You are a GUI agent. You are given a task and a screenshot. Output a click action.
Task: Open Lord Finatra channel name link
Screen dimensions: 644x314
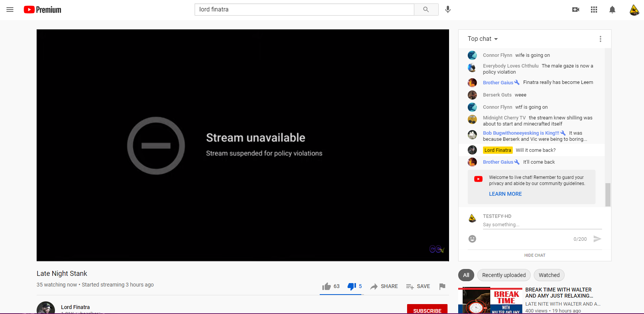coord(76,307)
